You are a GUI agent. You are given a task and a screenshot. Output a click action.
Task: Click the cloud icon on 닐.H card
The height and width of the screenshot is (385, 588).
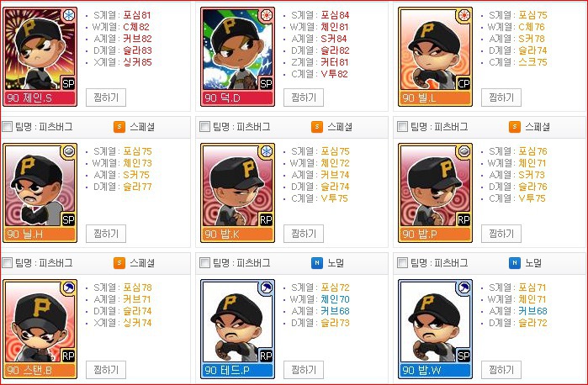69,151
